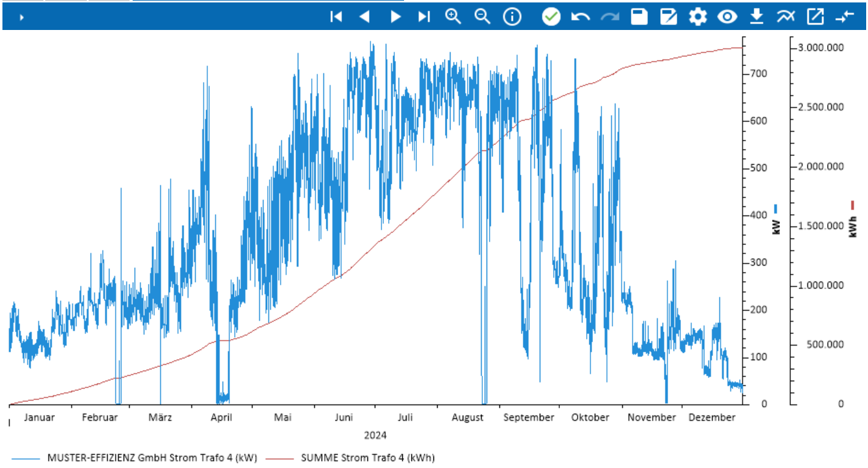Open the trend curve analysis tool
The width and height of the screenshot is (868, 468).
tap(786, 17)
